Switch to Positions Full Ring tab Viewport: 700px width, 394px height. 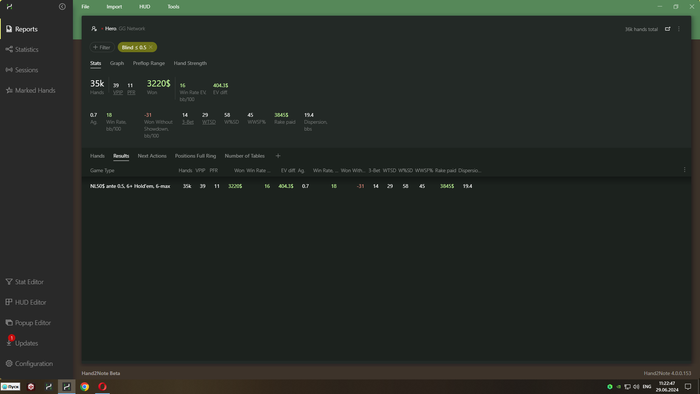pyautogui.click(x=196, y=156)
